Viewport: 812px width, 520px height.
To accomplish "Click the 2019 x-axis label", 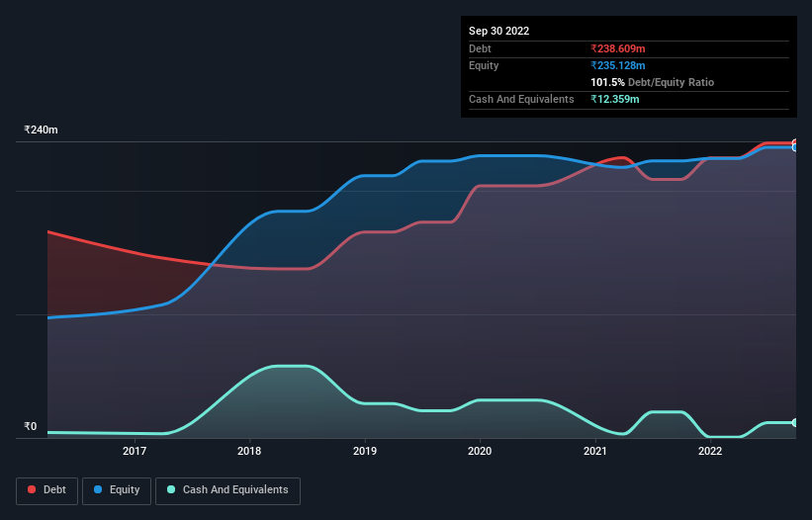I will [x=365, y=451].
